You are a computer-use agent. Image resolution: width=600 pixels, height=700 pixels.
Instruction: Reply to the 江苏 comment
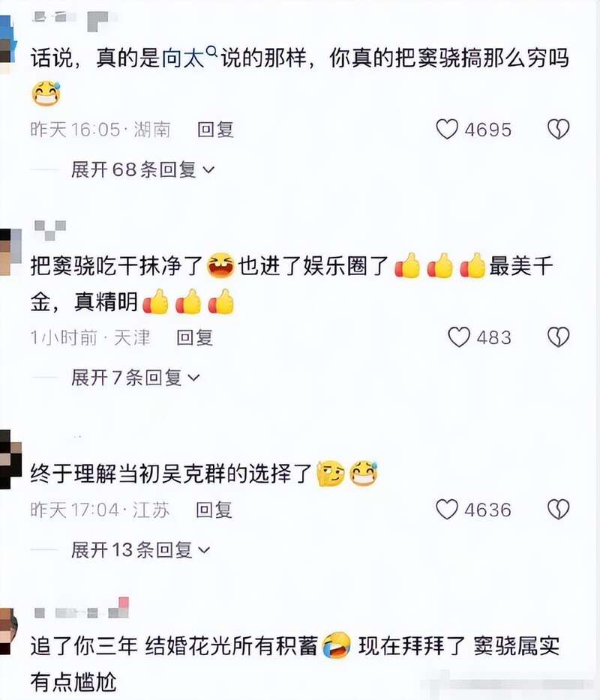pos(214,510)
